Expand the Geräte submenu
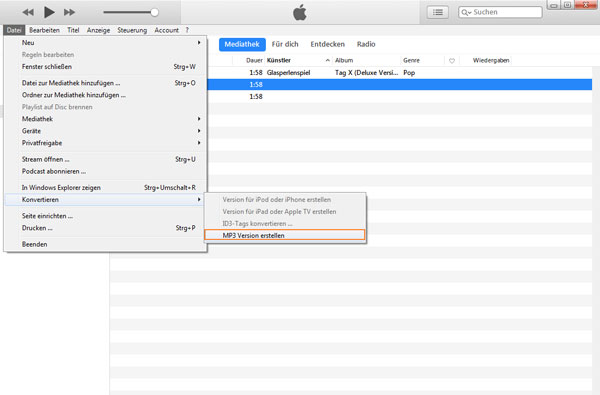This screenshot has width=600, height=395. pyautogui.click(x=106, y=131)
